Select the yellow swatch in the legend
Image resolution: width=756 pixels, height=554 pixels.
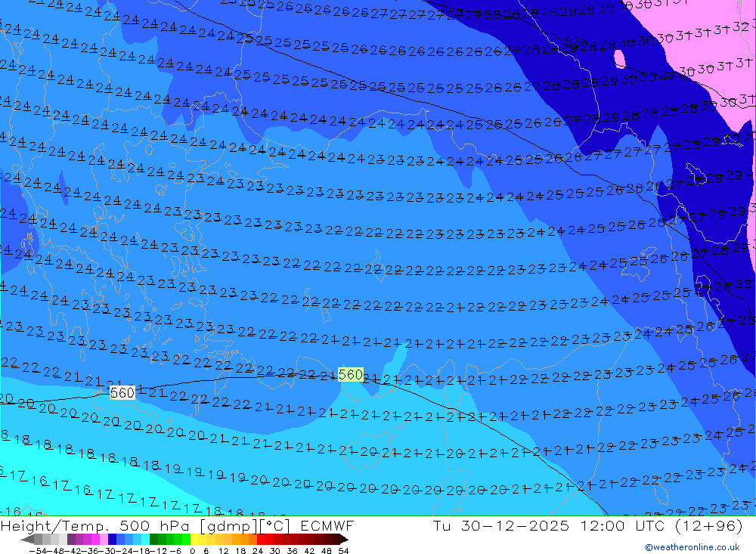(195, 540)
